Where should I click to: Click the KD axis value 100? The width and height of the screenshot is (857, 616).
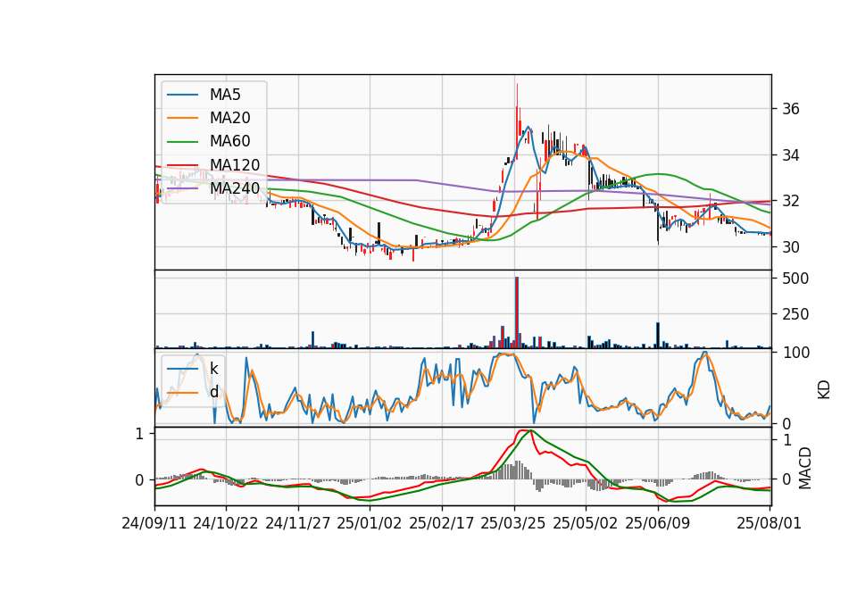click(795, 353)
